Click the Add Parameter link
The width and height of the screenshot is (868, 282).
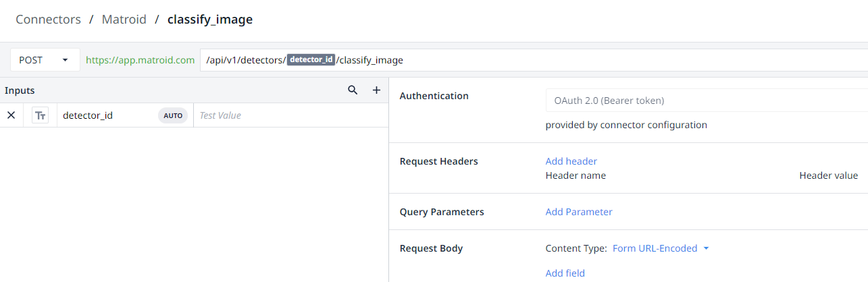[578, 212]
